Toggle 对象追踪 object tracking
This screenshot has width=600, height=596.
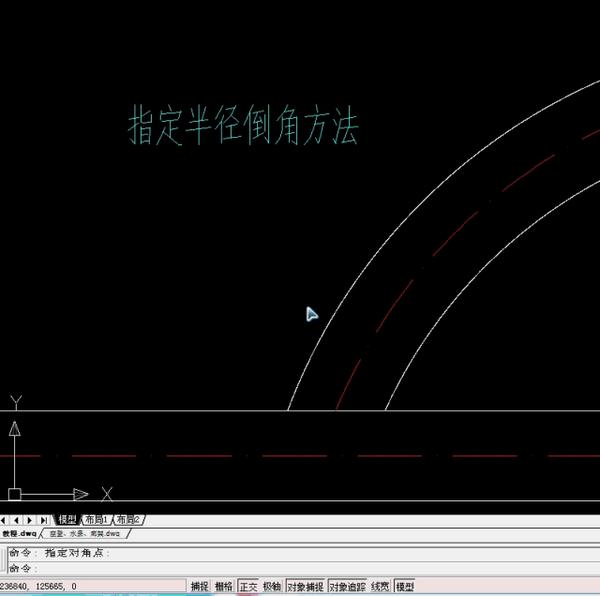347,586
